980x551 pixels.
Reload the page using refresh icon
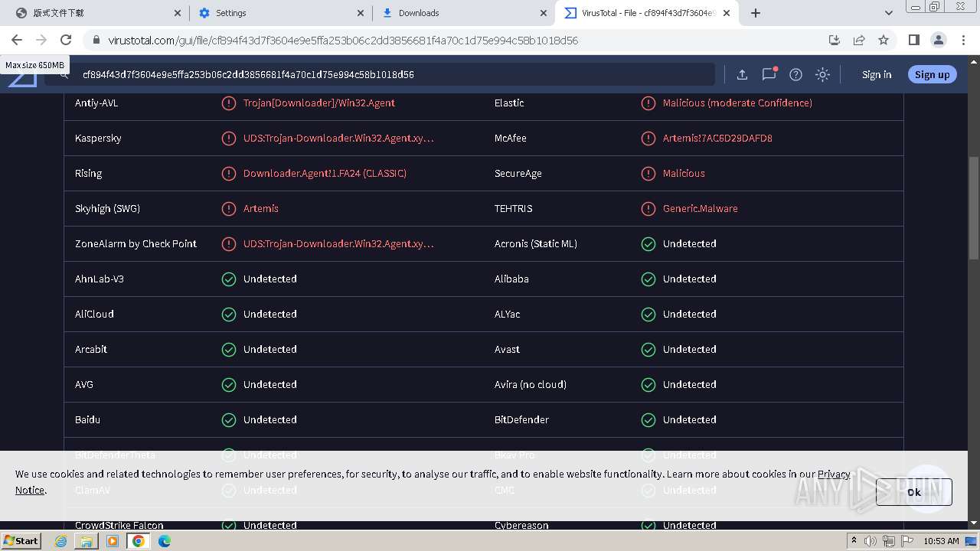tap(66, 40)
